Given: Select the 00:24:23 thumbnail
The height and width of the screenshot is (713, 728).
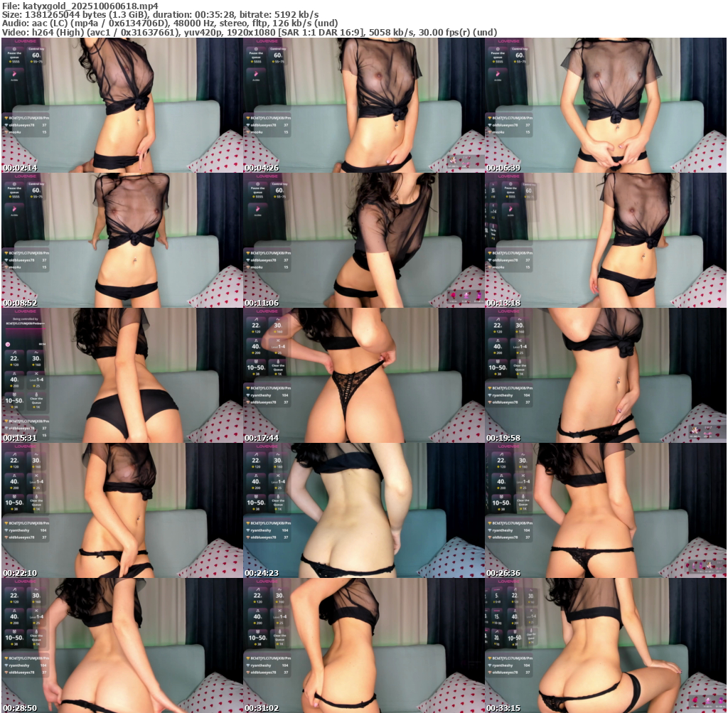Looking at the screenshot, I should (363, 510).
